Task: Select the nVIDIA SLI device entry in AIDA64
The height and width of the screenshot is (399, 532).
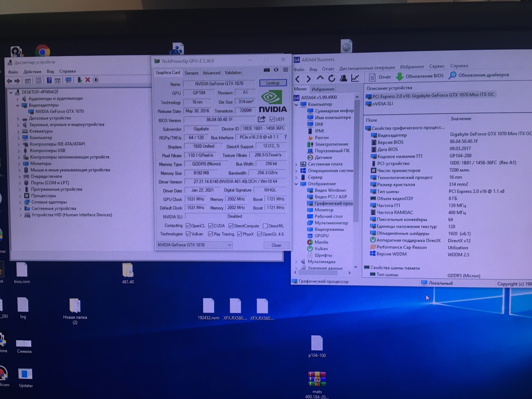Action: pyautogui.click(x=382, y=104)
